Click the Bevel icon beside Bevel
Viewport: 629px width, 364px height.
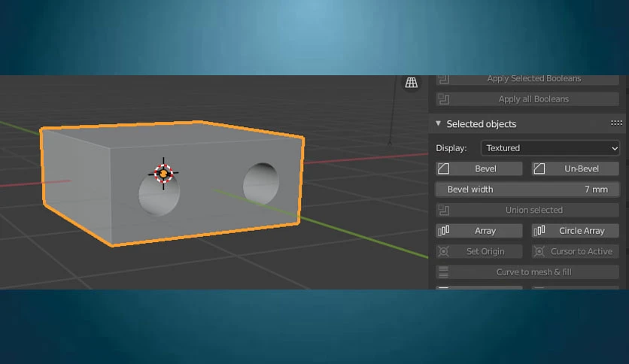[x=443, y=168]
